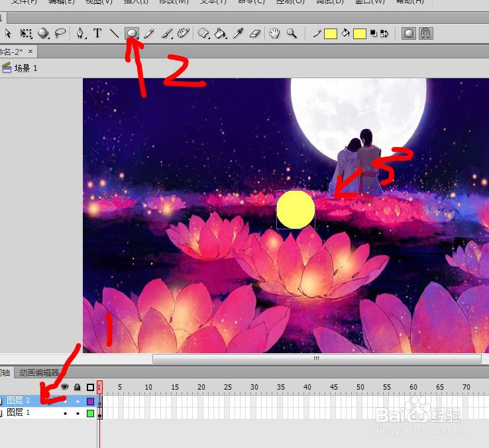Select the 3D Rotation tool
The width and height of the screenshot is (489, 448).
pyautogui.click(x=43, y=33)
